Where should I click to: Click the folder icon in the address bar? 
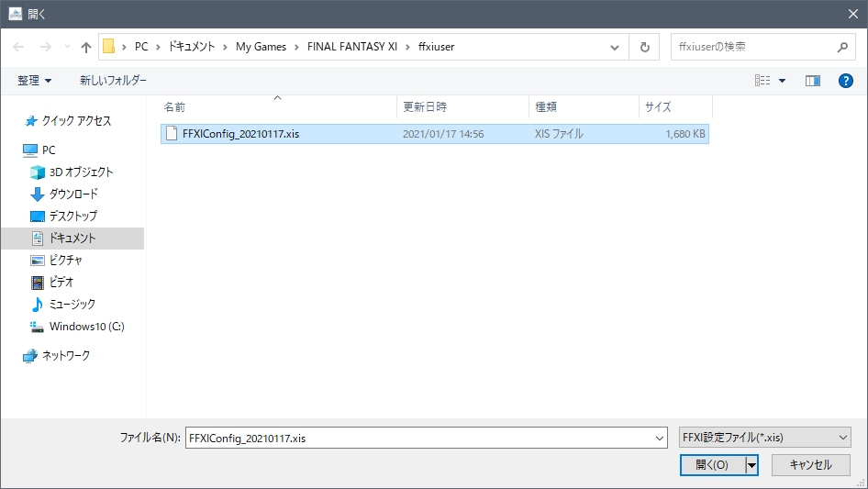[109, 47]
